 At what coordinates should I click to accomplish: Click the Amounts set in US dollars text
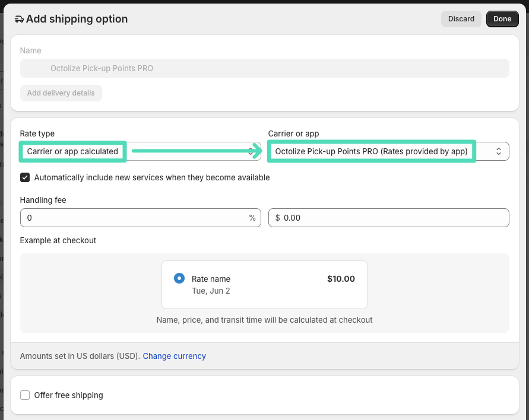(80, 356)
